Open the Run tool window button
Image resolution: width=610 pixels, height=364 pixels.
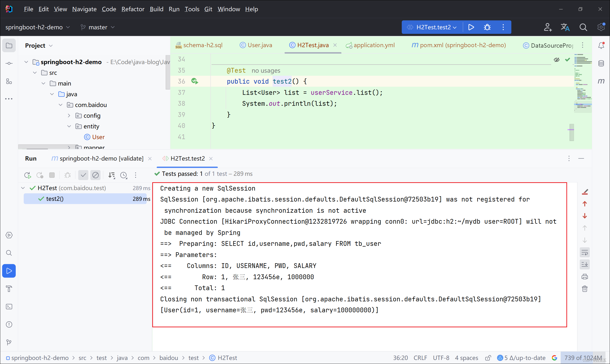pyautogui.click(x=9, y=271)
